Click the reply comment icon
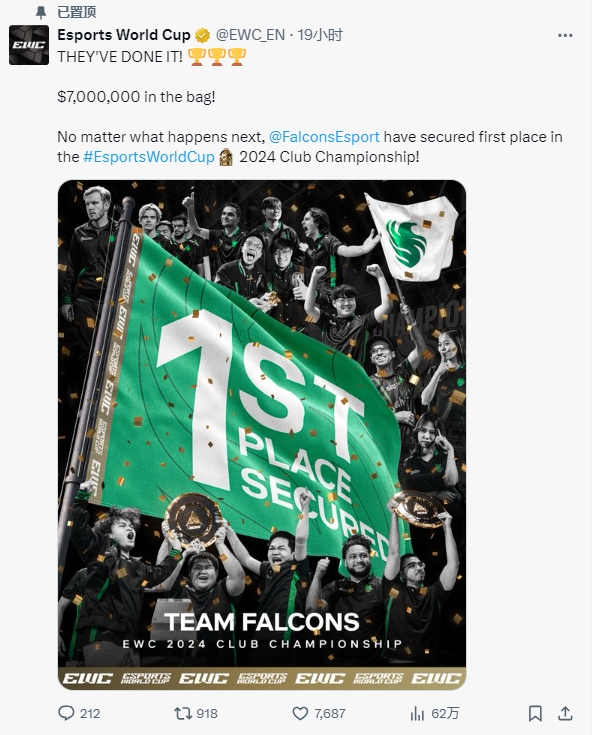This screenshot has height=735, width=592. (66, 713)
